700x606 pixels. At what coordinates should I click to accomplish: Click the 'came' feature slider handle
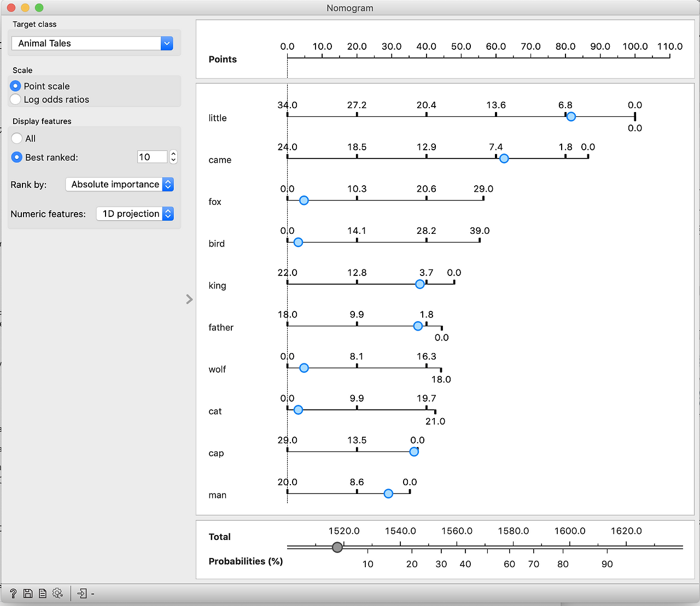click(x=504, y=158)
